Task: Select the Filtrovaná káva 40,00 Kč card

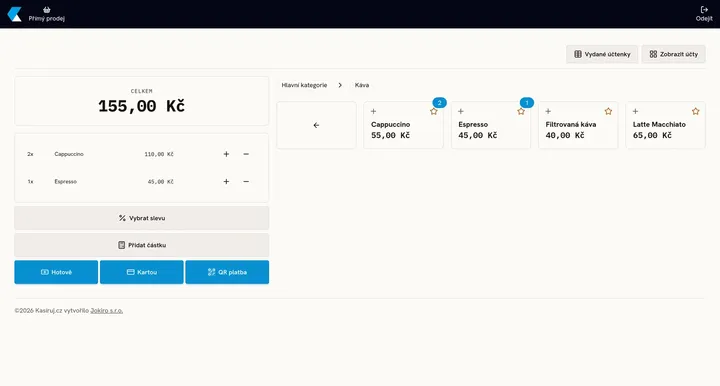Action: 578,125
